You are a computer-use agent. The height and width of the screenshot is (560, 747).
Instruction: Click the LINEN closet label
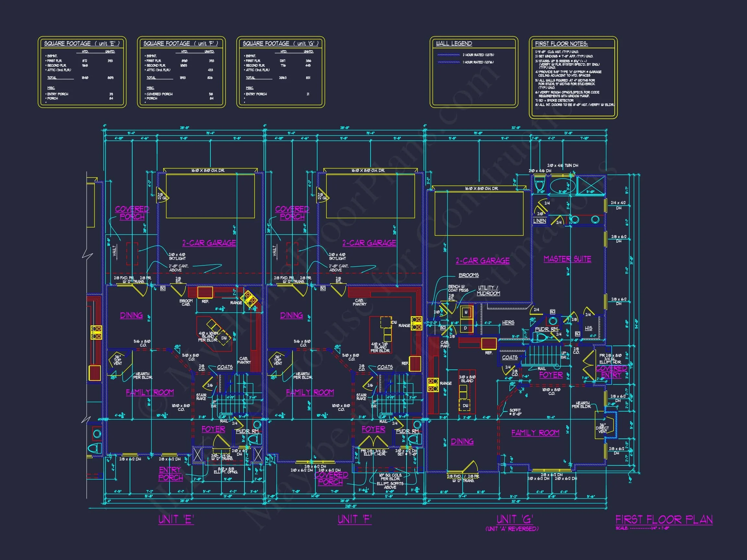(539, 221)
